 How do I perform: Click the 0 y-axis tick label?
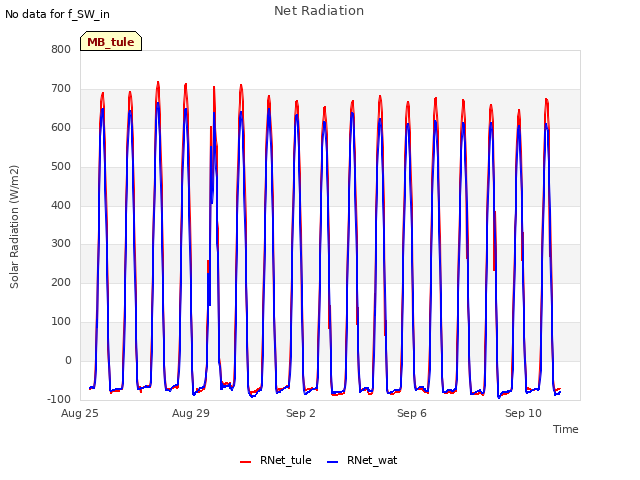click(68, 360)
